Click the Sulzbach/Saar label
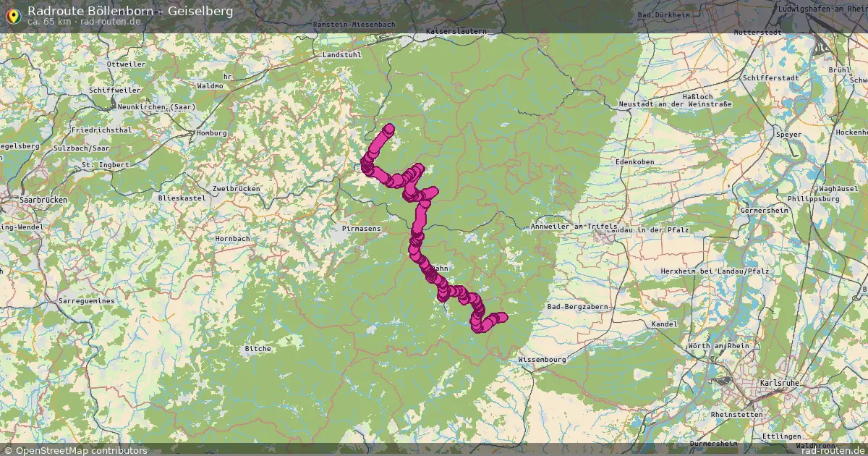Image resolution: width=868 pixels, height=456 pixels. coord(82,148)
